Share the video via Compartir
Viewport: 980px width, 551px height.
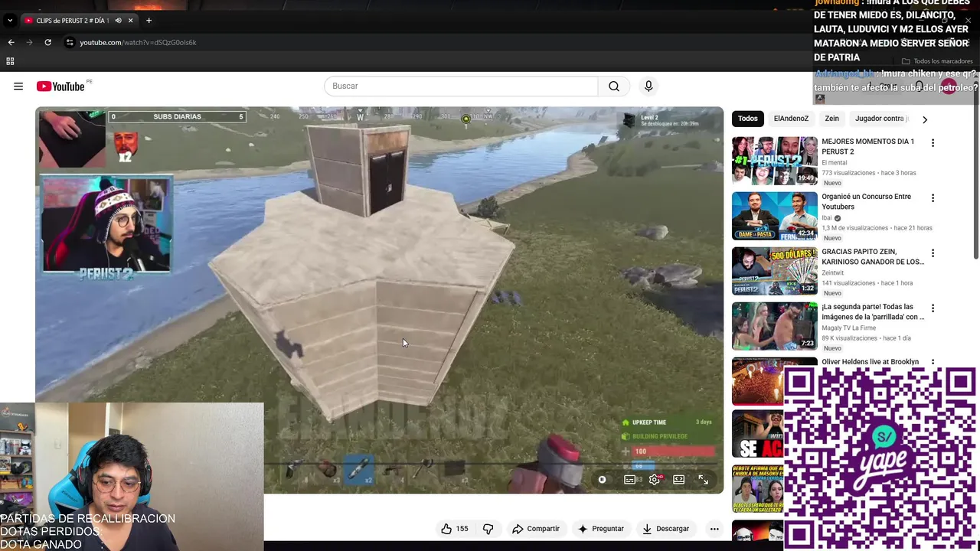(x=536, y=529)
